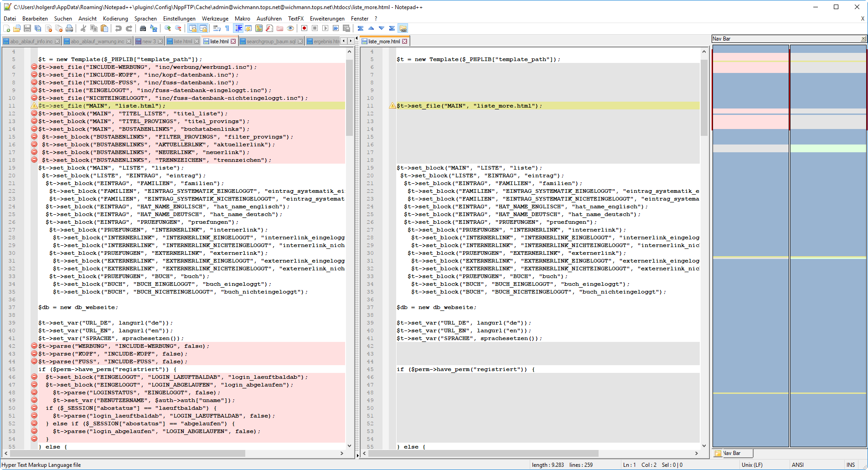Open the Kodierung menu

coord(115,19)
